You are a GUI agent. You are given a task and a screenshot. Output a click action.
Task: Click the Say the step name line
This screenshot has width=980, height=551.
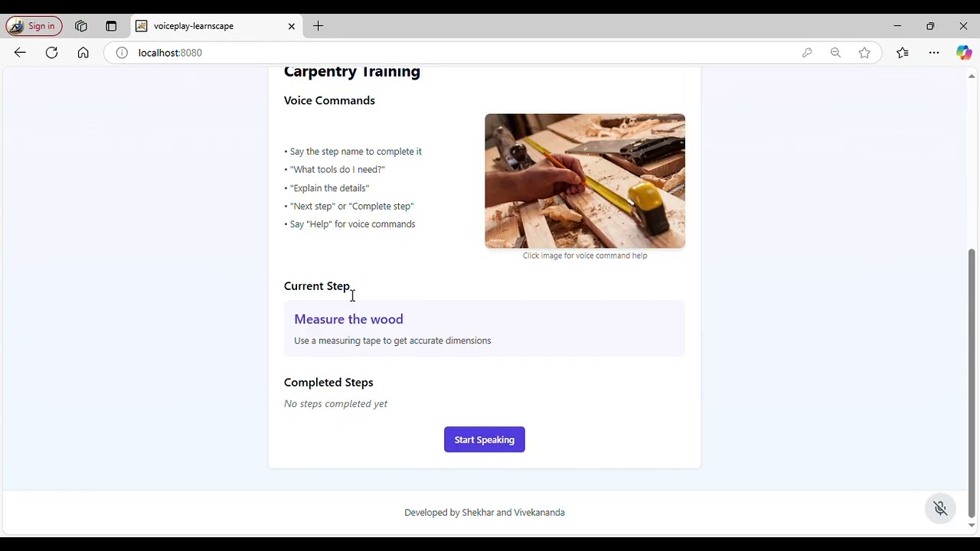point(353,152)
